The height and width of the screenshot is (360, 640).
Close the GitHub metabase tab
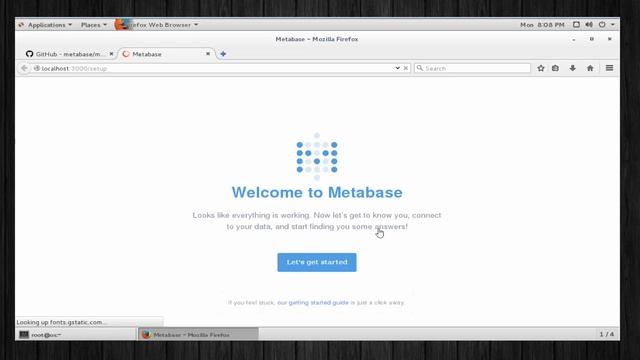111,54
